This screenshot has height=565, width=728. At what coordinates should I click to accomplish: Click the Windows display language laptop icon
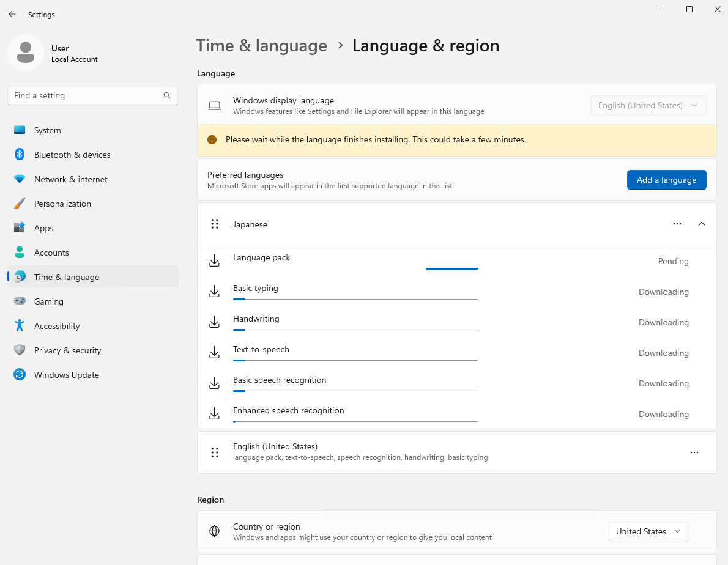click(215, 105)
